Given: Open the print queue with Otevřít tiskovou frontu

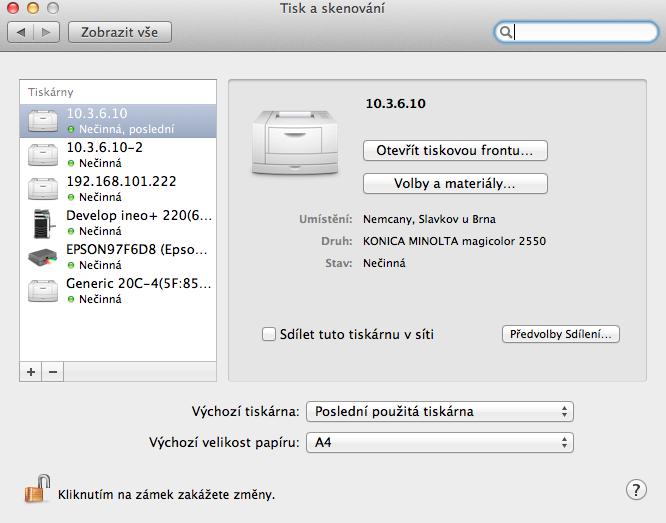Looking at the screenshot, I should pos(455,150).
